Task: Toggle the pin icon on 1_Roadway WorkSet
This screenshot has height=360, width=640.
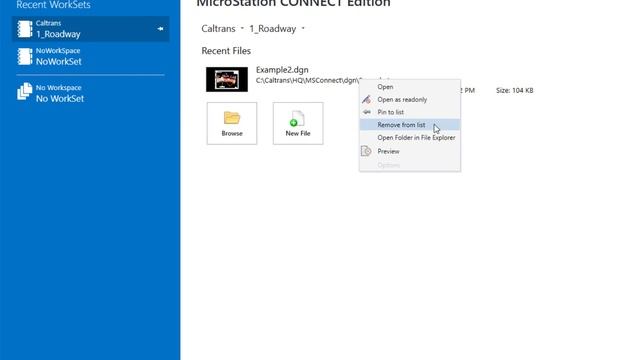Action: (160, 29)
